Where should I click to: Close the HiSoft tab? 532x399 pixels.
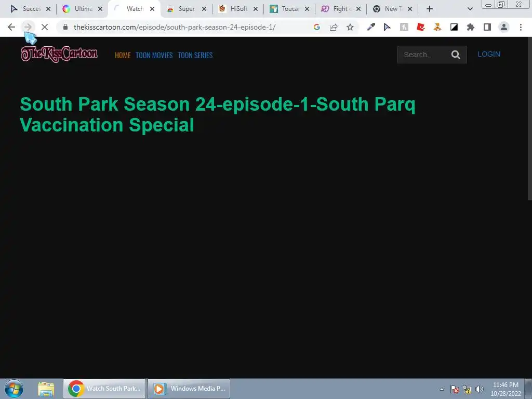(x=256, y=9)
